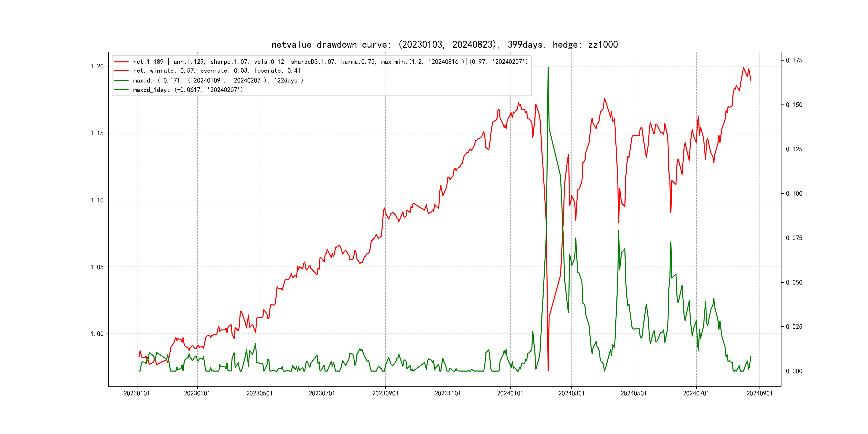868x434 pixels.
Task: Click green swatch next to maxdd legend
Action: [x=121, y=81]
